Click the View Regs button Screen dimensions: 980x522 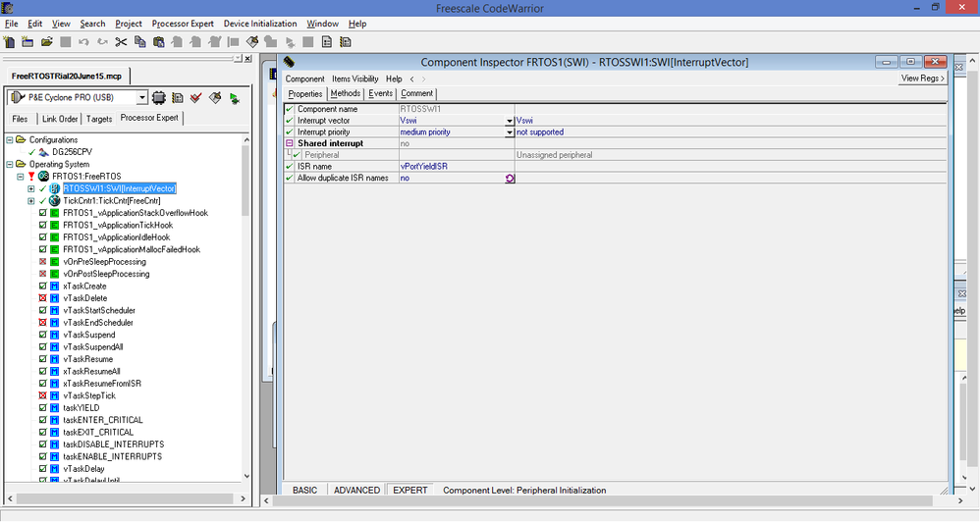pyautogui.click(x=922, y=78)
